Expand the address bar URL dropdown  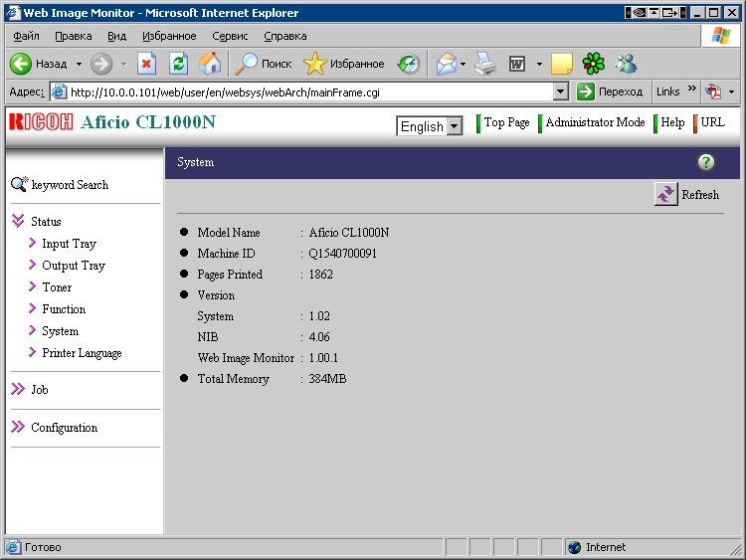(561, 92)
